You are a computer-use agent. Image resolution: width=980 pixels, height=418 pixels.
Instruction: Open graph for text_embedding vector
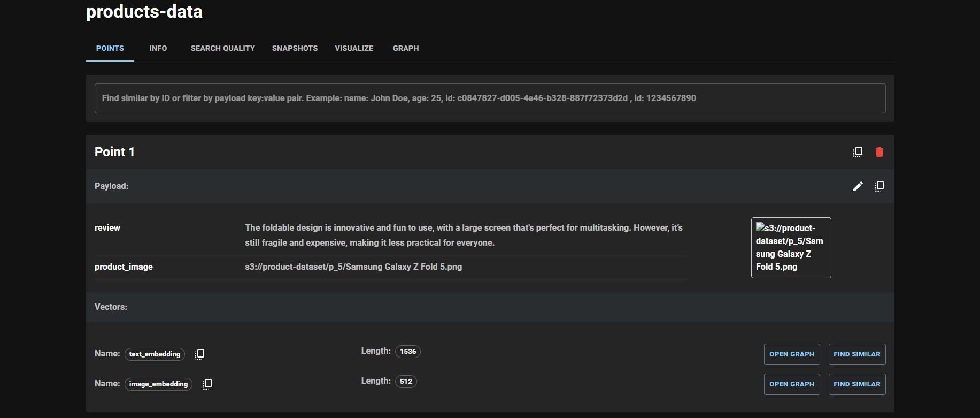[x=792, y=354]
